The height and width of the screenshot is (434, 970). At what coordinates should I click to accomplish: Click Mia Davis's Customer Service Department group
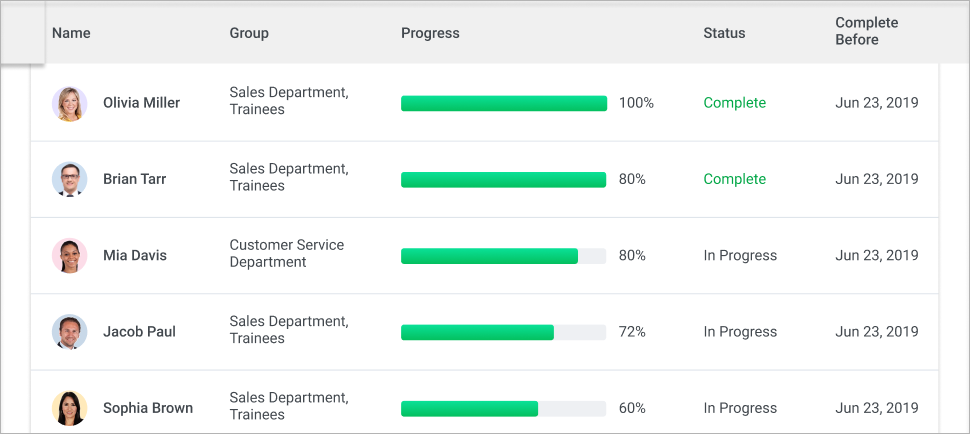(x=286, y=253)
